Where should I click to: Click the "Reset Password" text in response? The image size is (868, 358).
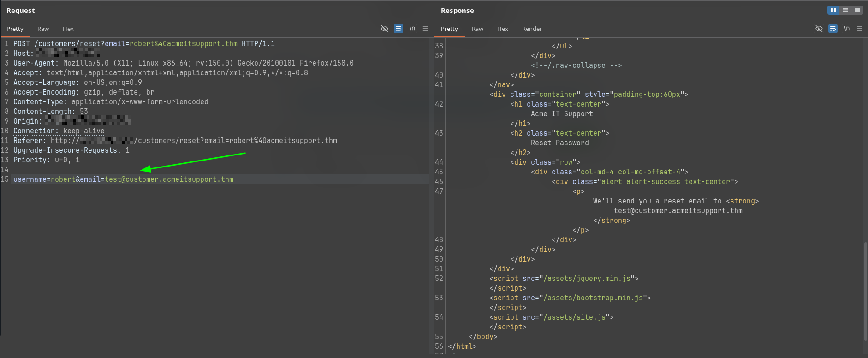[560, 143]
